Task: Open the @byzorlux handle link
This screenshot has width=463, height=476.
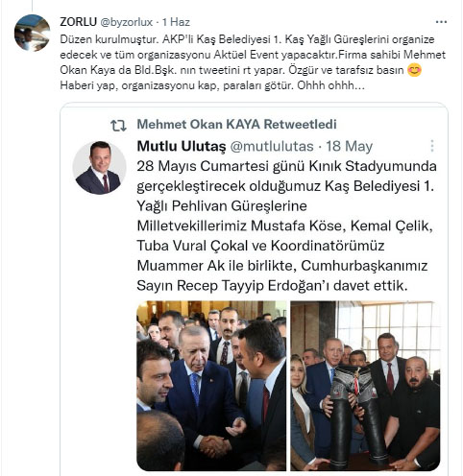Action: tap(127, 22)
